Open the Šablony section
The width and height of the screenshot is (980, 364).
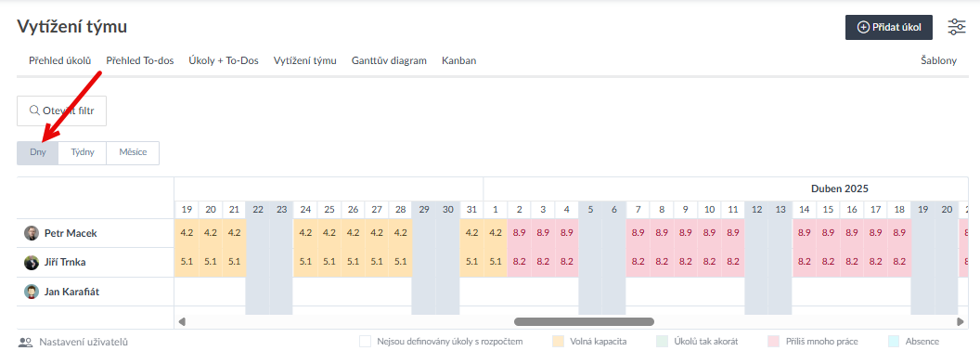pos(938,60)
